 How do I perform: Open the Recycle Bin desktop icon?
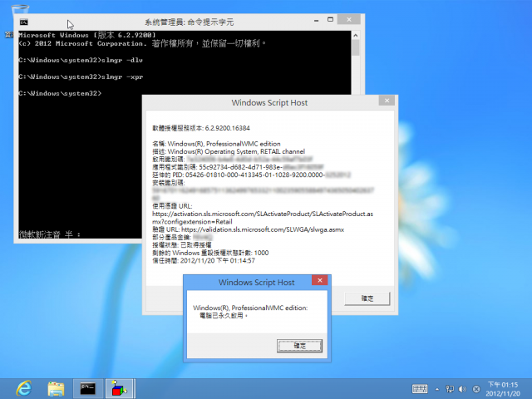pos(20,10)
